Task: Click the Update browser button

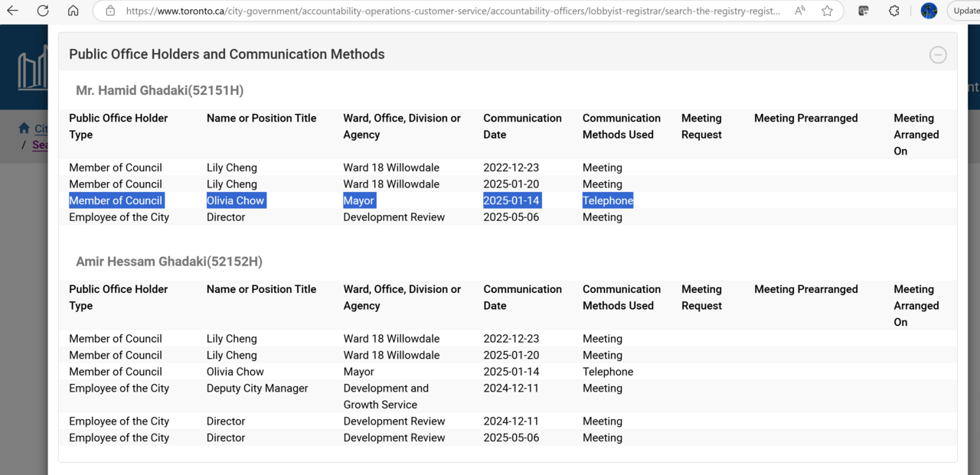Action: click(965, 11)
